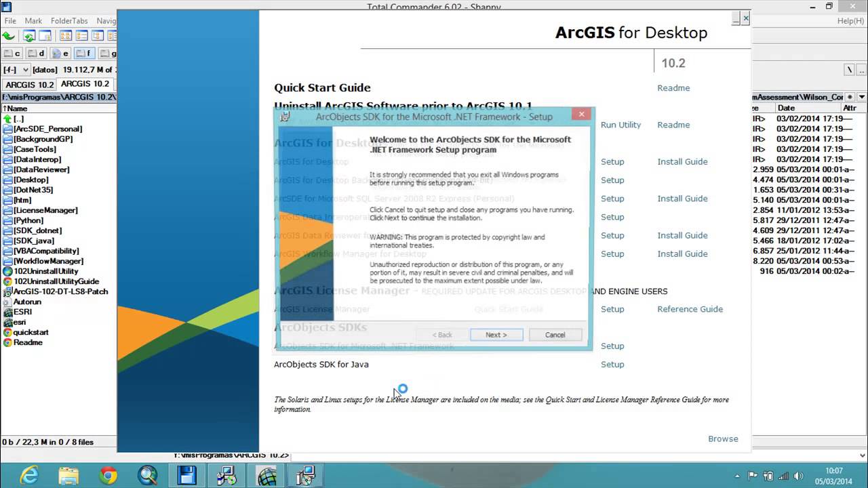
Task: Click Setup for ArcGIS License Manager
Action: coord(612,309)
